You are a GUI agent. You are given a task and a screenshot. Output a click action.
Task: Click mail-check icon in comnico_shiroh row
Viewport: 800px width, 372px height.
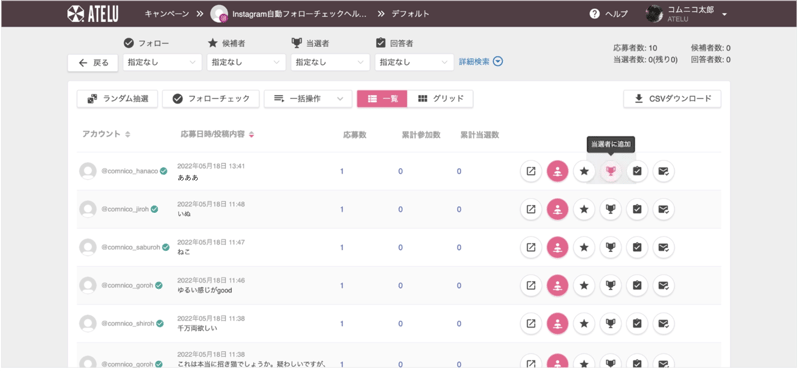tap(663, 324)
